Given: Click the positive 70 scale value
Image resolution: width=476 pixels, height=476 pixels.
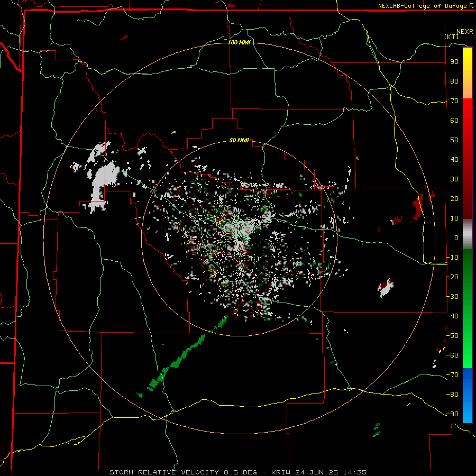Looking at the screenshot, I should click(x=454, y=101).
